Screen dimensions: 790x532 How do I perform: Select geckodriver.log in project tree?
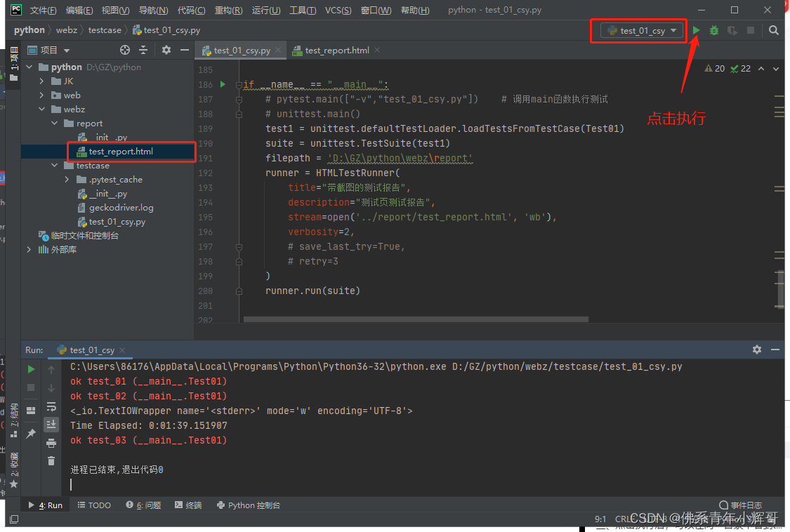pos(121,208)
